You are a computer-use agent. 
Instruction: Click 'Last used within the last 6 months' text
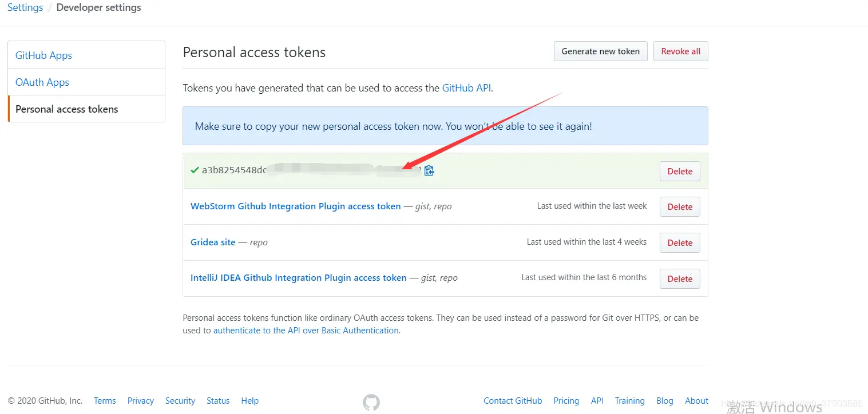(584, 277)
